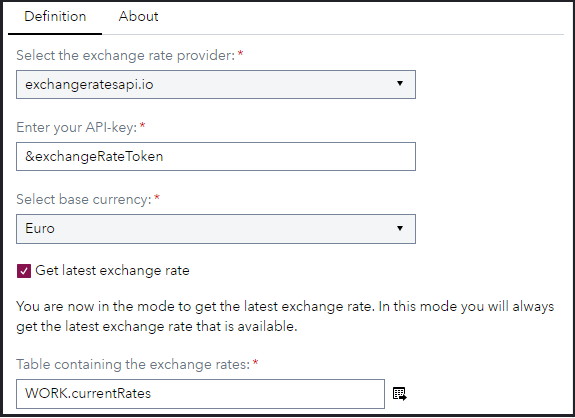Viewport: 575px width, 418px height.
Task: Click the 'Table containing the exchange rates:' label
Action: coord(133,364)
